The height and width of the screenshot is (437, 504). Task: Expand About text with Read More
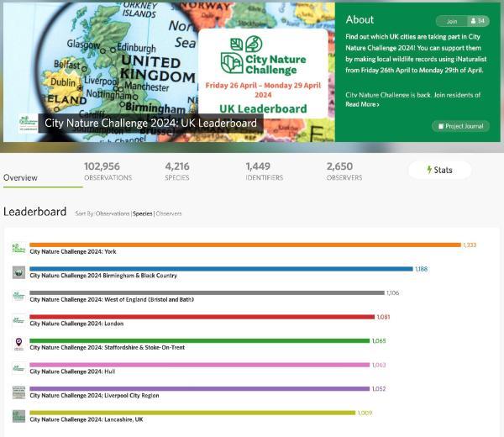point(362,105)
